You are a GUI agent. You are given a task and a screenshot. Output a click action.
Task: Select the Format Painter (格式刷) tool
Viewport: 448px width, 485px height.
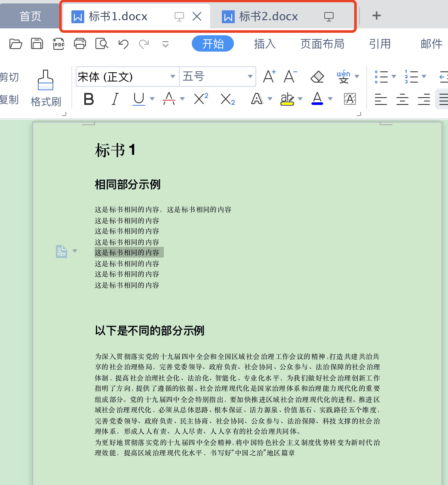[x=46, y=89]
